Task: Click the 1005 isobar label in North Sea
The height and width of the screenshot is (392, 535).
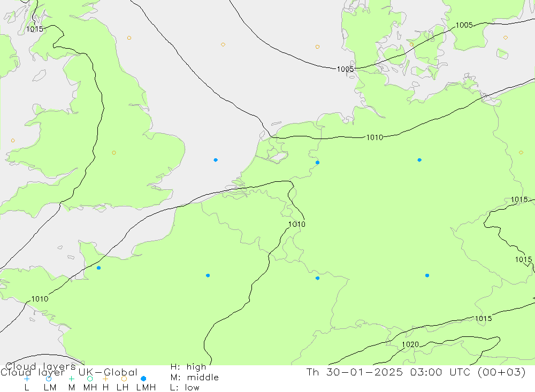Action: tap(345, 70)
